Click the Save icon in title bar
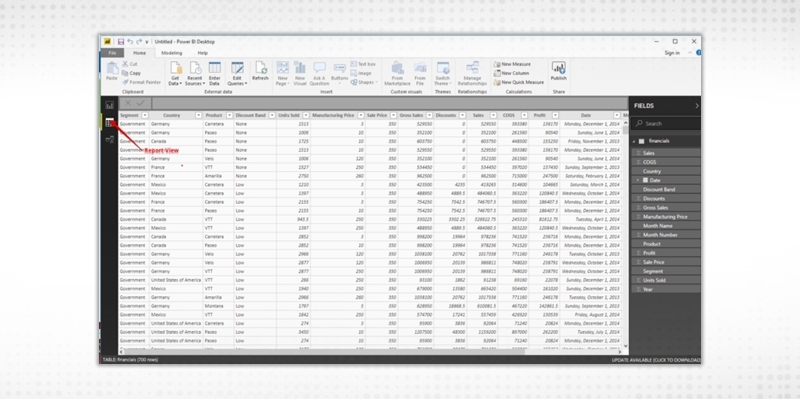The image size is (800, 400). [x=121, y=42]
